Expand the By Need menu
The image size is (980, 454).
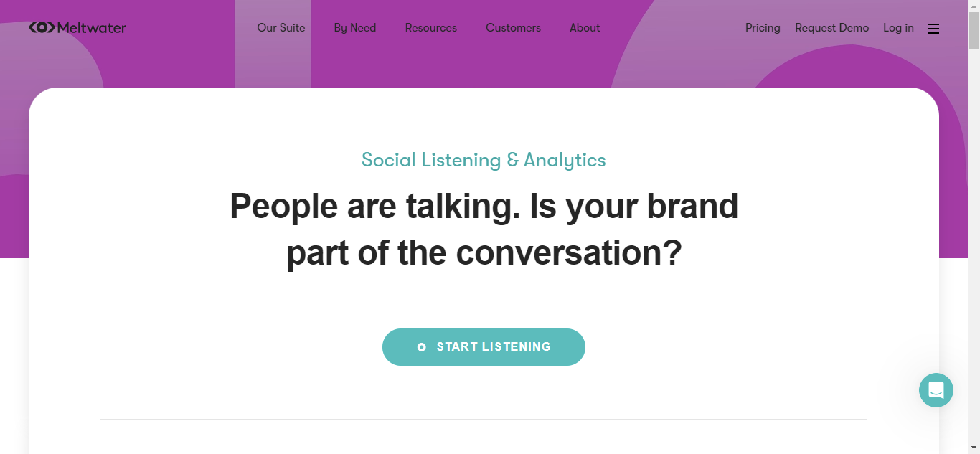pyautogui.click(x=355, y=28)
